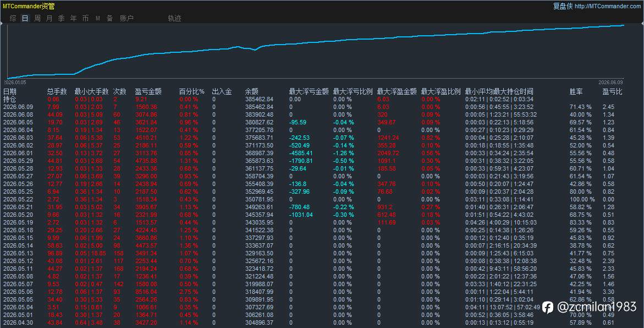Click the MTCommander资管 title
The width and height of the screenshot is (644, 328).
click(29, 6)
